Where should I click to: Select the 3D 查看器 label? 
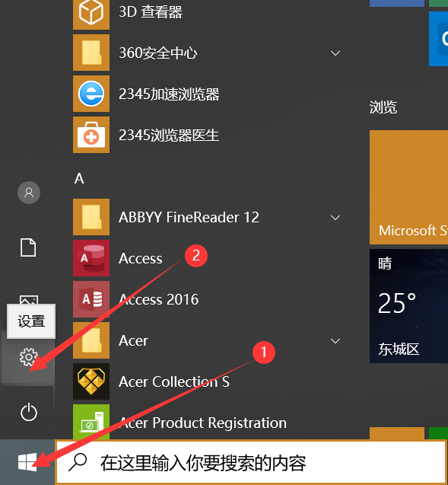[151, 12]
